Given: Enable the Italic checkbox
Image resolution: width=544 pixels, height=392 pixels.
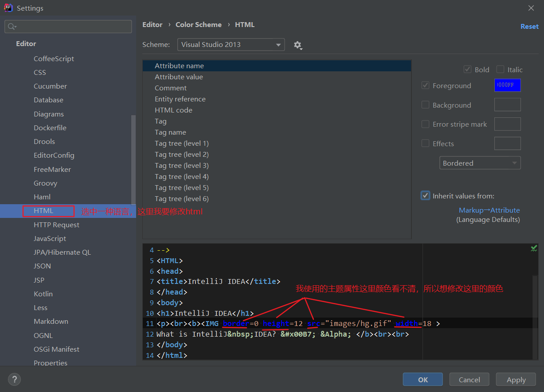Looking at the screenshot, I should (501, 70).
